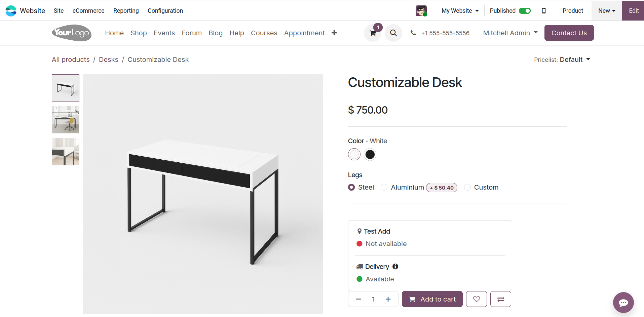Open the eCommerce menu

[x=88, y=11]
